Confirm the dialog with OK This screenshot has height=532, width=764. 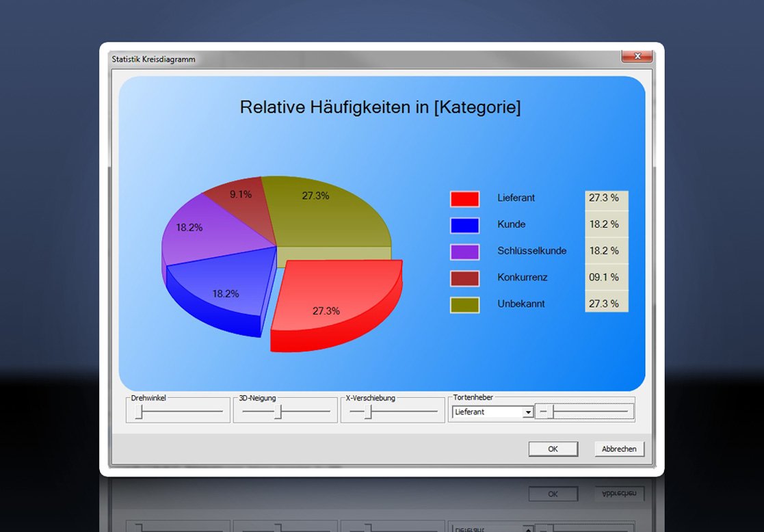click(553, 449)
